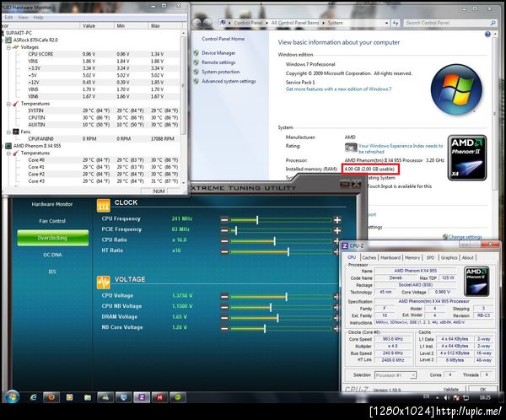Adjust the CPU Ratio slider

point(275,241)
